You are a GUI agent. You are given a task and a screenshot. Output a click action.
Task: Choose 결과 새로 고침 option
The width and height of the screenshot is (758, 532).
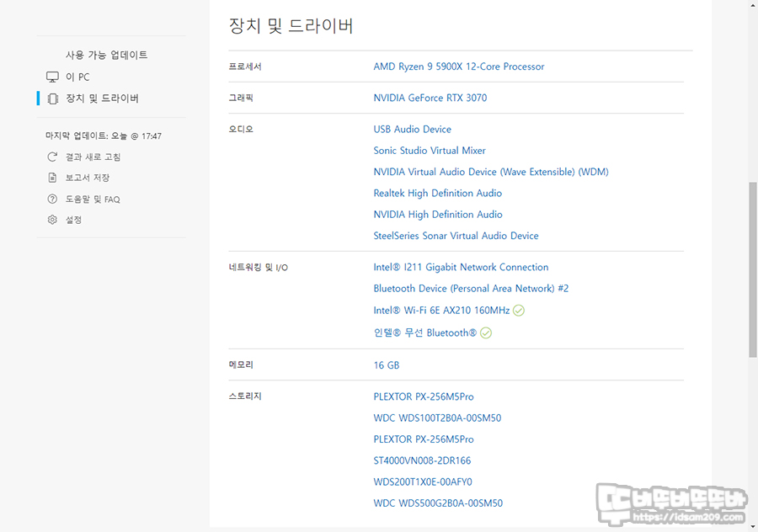pos(93,157)
